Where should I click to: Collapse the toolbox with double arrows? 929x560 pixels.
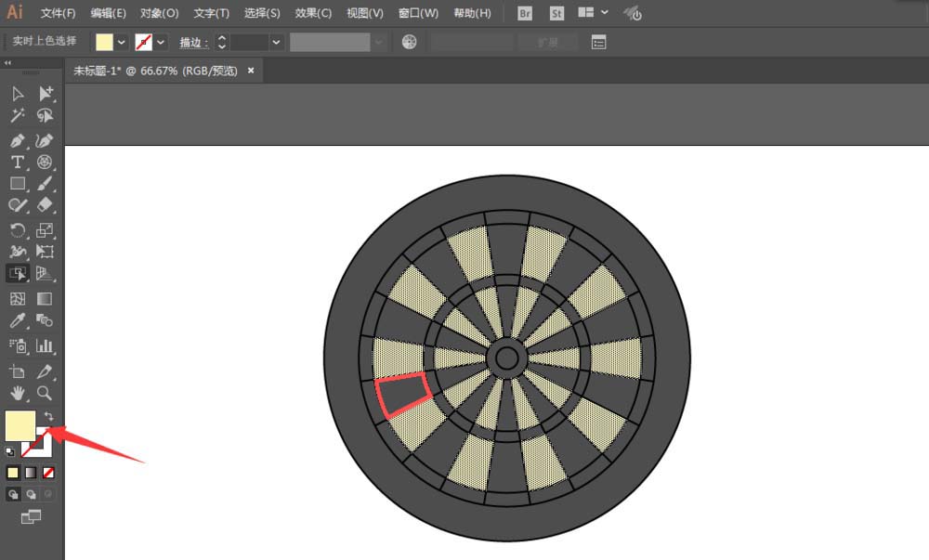tap(7, 63)
